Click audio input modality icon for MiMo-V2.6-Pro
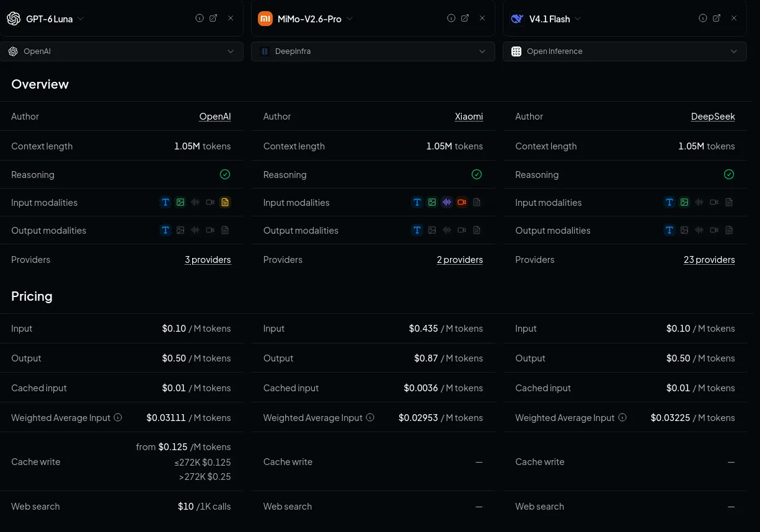760x532 pixels. pyautogui.click(x=447, y=202)
